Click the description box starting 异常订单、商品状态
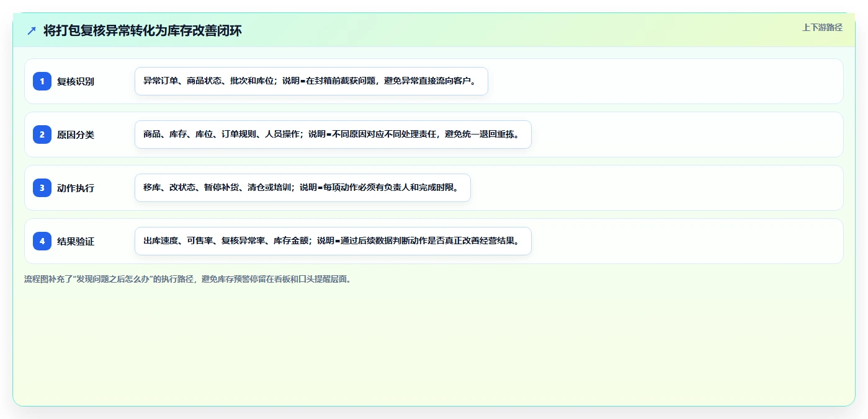This screenshot has height=419, width=868. [311, 81]
